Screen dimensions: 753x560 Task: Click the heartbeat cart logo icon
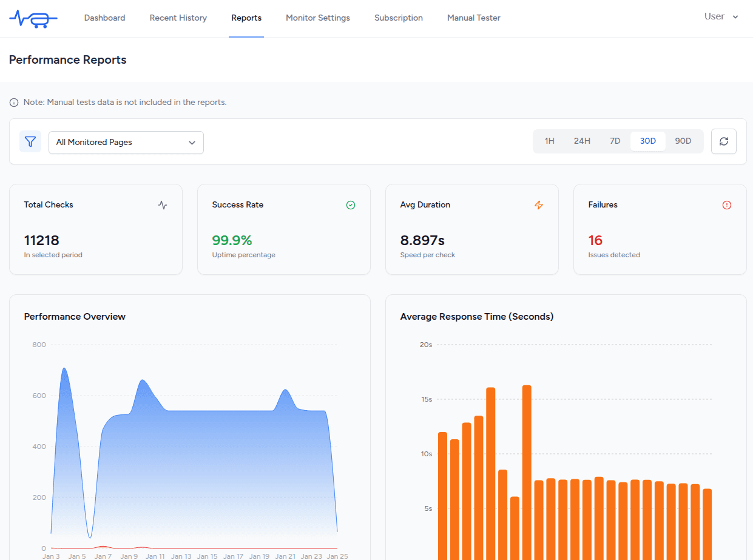33,19
